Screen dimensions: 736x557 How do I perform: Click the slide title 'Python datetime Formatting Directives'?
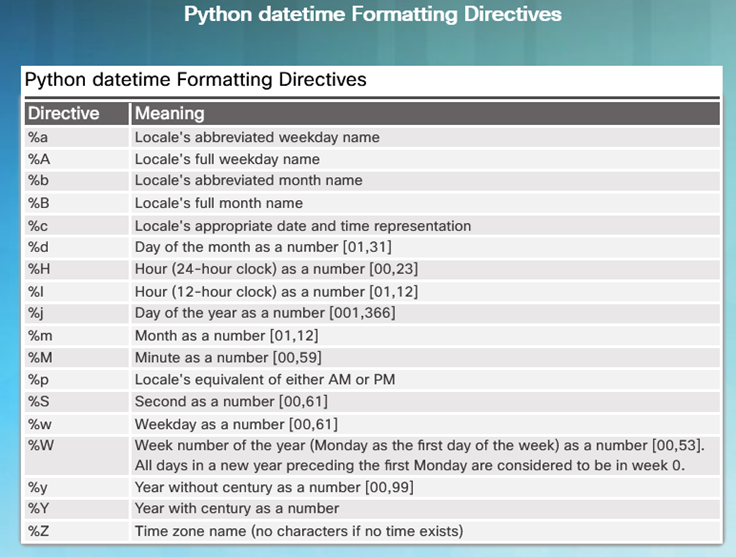(x=373, y=14)
